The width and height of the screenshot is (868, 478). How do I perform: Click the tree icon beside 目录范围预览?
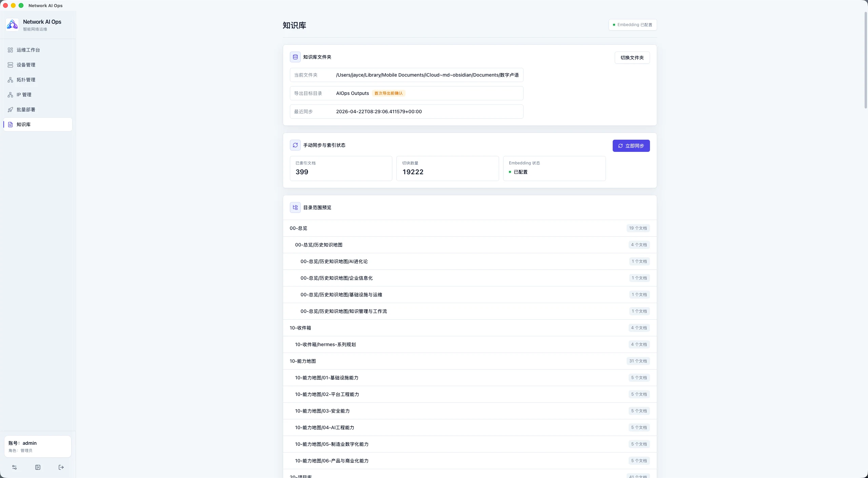point(295,207)
